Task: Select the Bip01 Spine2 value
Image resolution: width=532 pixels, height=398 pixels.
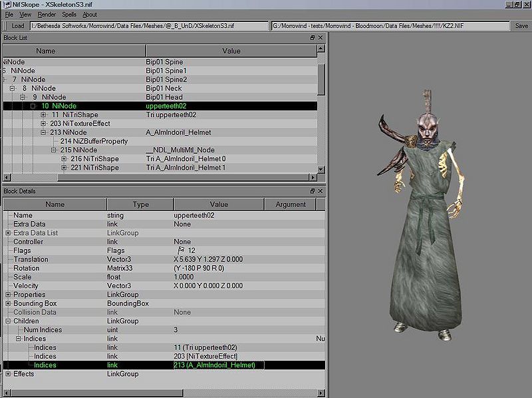Action: [166, 79]
